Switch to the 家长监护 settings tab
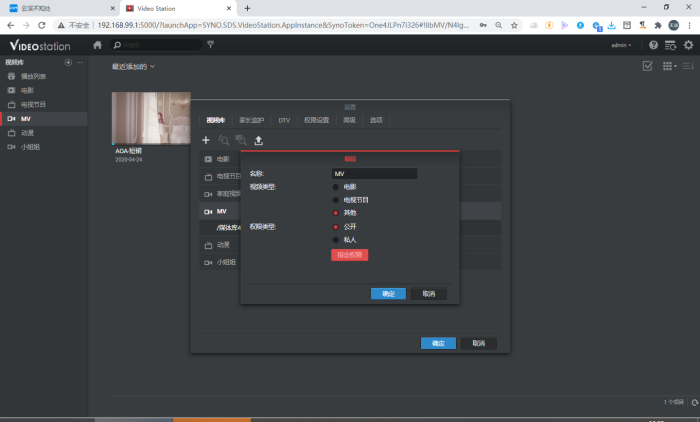 click(x=253, y=120)
